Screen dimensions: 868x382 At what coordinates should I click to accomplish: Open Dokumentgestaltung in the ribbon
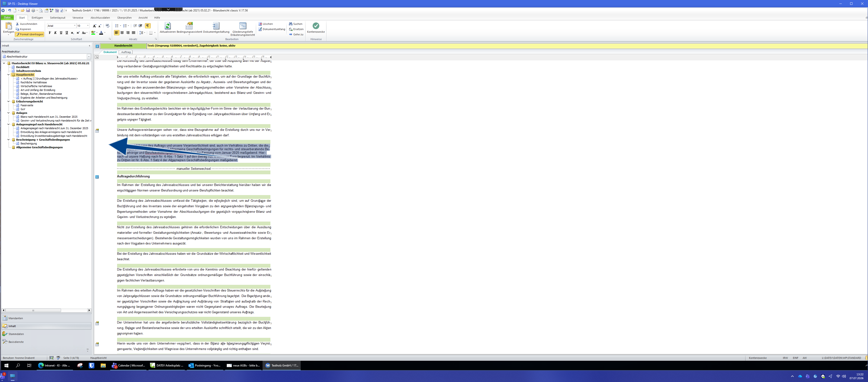pyautogui.click(x=216, y=28)
